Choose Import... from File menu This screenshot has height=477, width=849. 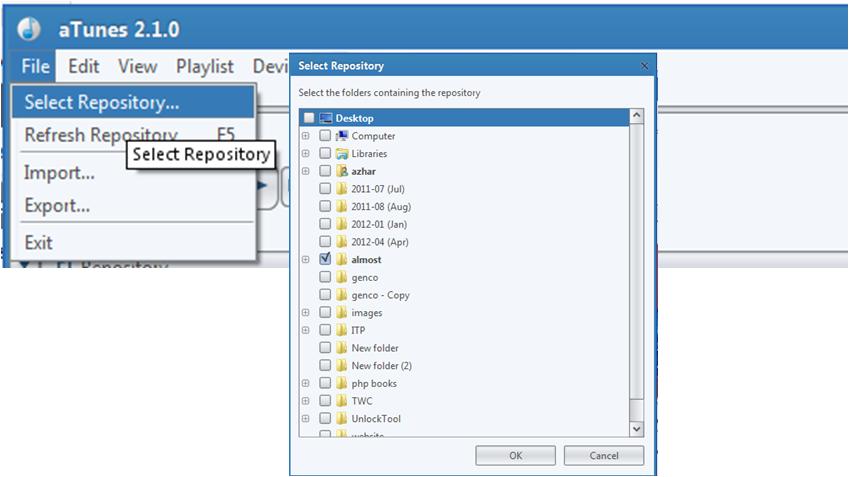point(133,173)
